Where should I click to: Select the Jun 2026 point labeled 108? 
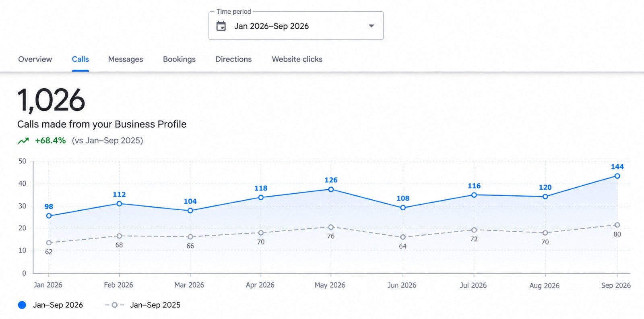click(403, 208)
